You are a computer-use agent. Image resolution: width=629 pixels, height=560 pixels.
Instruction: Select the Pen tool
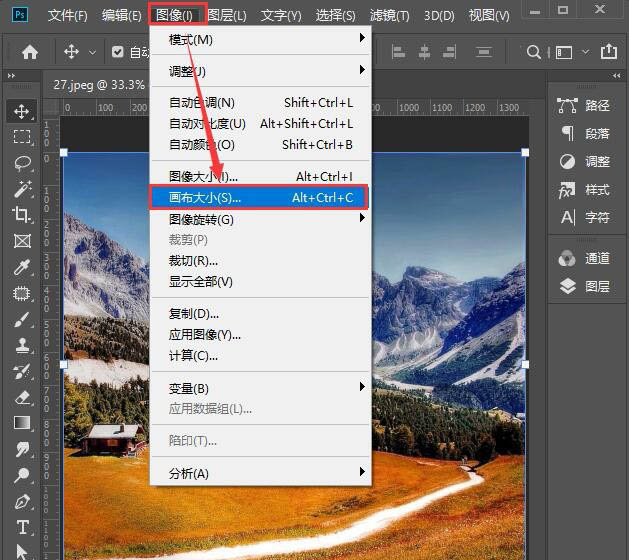coord(22,502)
